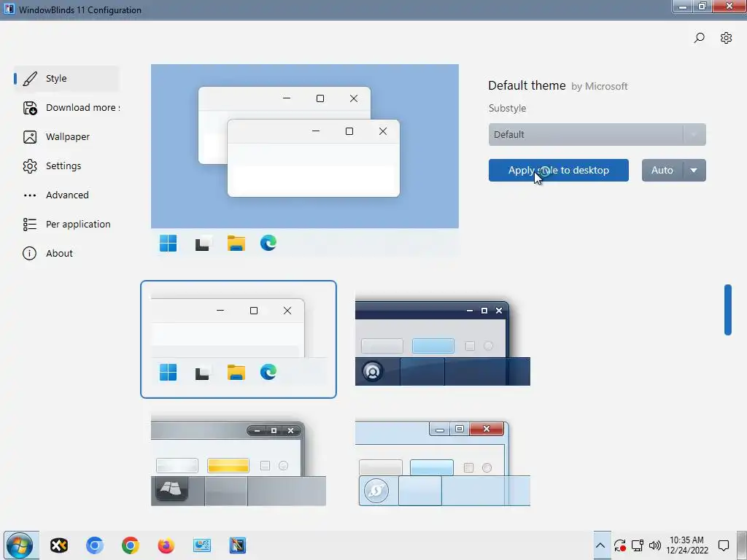Expand the Auto dropdown arrow
The height and width of the screenshot is (560, 747).
694,170
